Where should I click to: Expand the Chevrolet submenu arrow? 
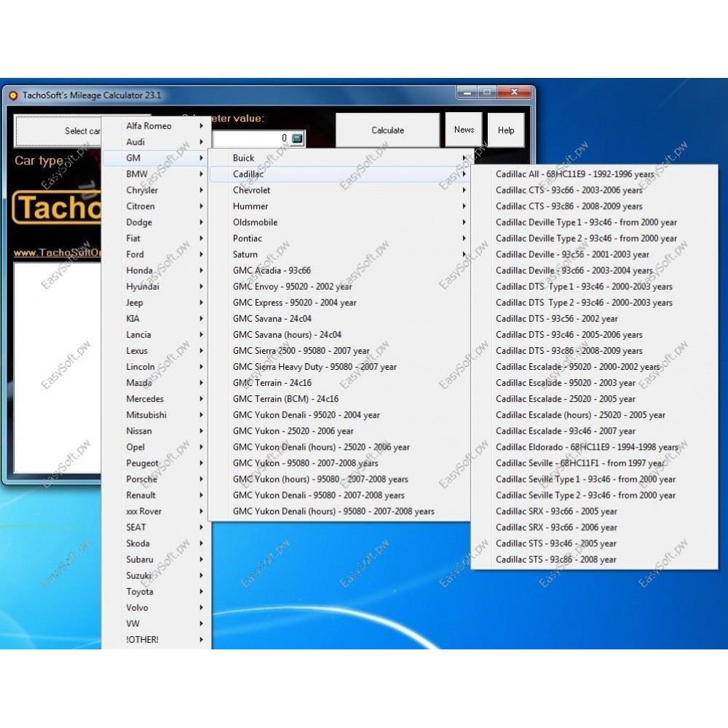[464, 190]
